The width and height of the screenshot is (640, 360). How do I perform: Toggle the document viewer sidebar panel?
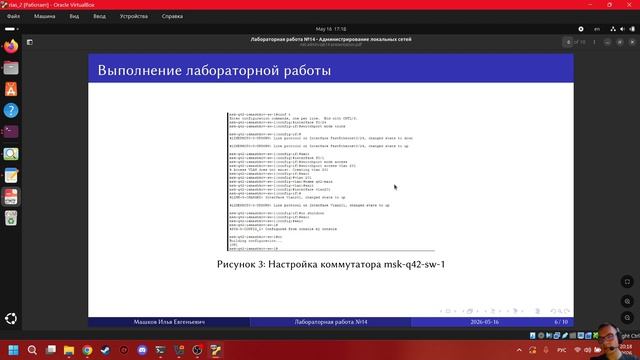pos(30,42)
